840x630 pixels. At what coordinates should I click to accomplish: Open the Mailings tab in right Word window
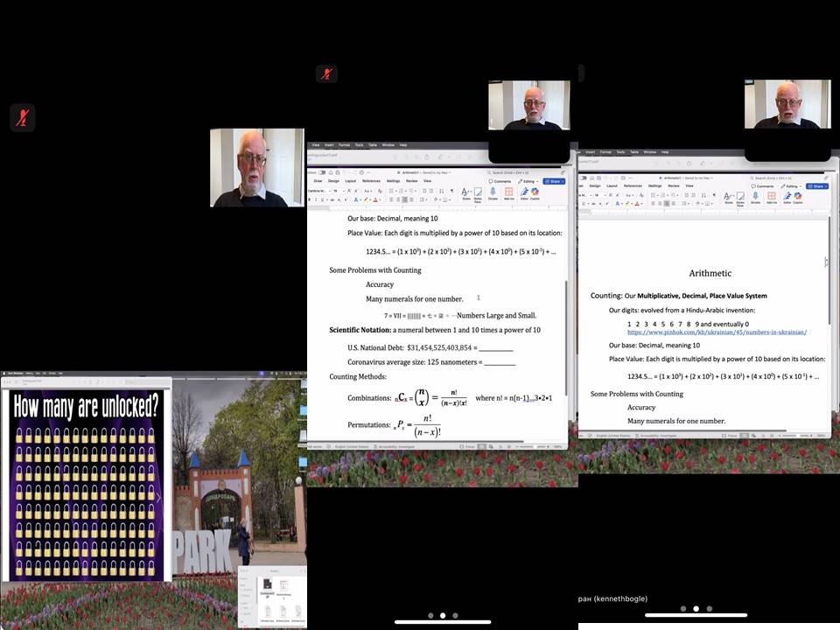(654, 185)
